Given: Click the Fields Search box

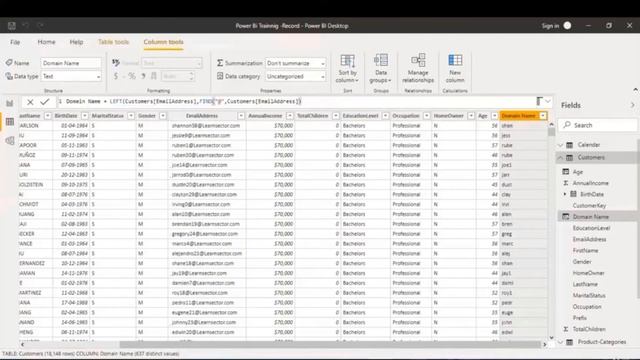Looking at the screenshot, I should [598, 125].
